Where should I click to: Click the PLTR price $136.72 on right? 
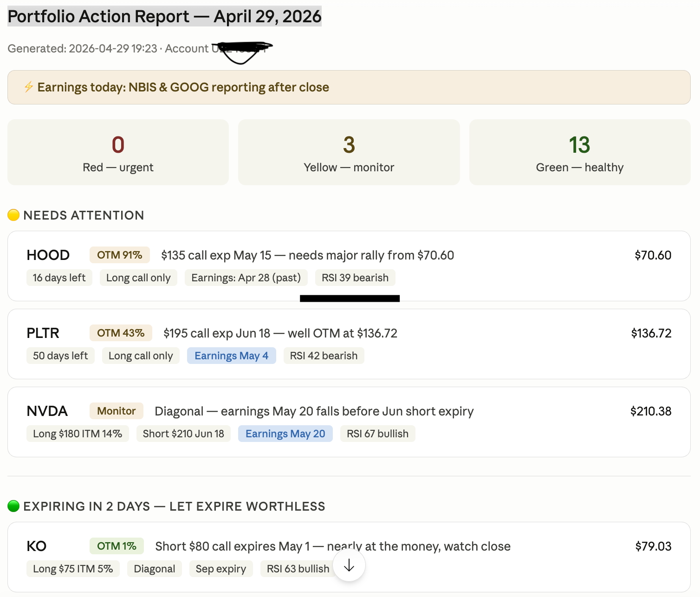click(651, 333)
